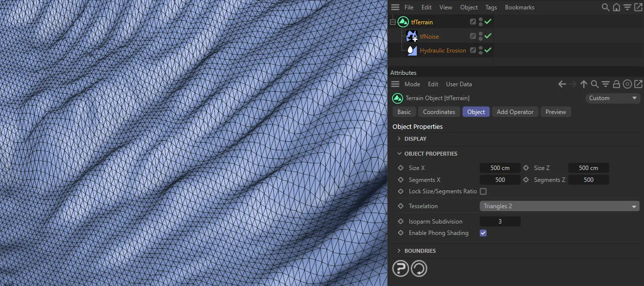Screen dimensions: 644x286
Task: Open the Tesselation dropdown showing Triangles 2
Action: tap(559, 206)
